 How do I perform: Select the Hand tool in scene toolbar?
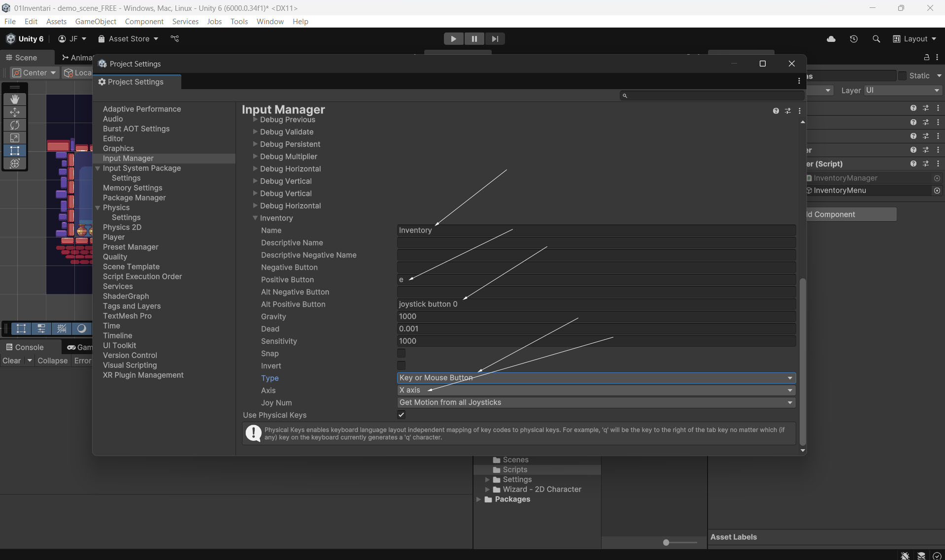pyautogui.click(x=15, y=99)
